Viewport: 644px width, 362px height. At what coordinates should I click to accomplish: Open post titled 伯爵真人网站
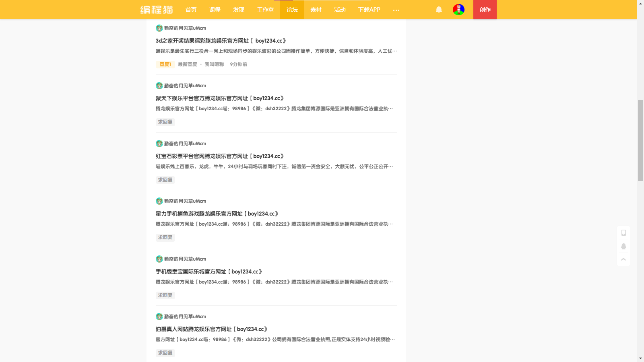point(212,329)
